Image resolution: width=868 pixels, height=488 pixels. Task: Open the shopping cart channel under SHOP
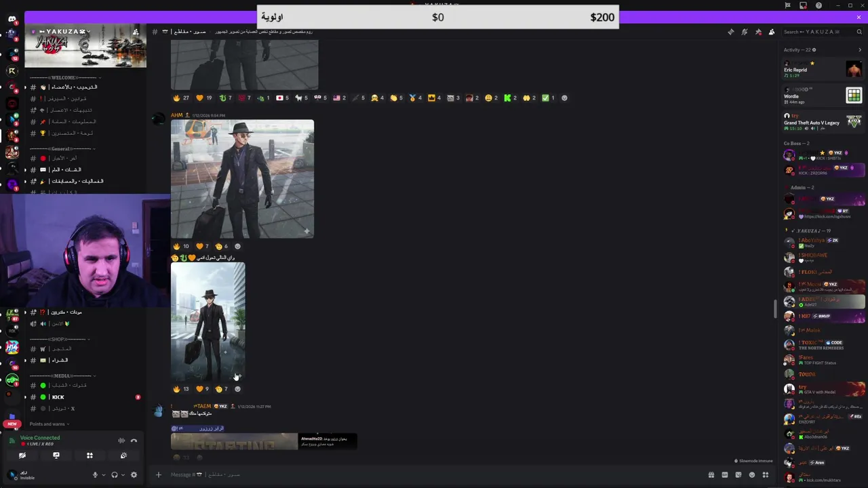point(85,348)
